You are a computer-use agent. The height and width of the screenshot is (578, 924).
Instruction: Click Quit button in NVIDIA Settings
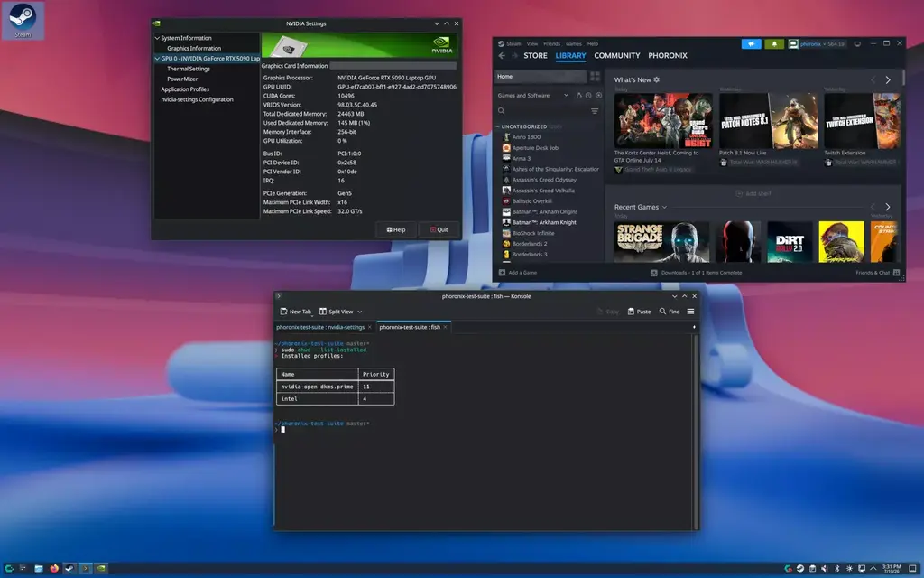(x=439, y=229)
